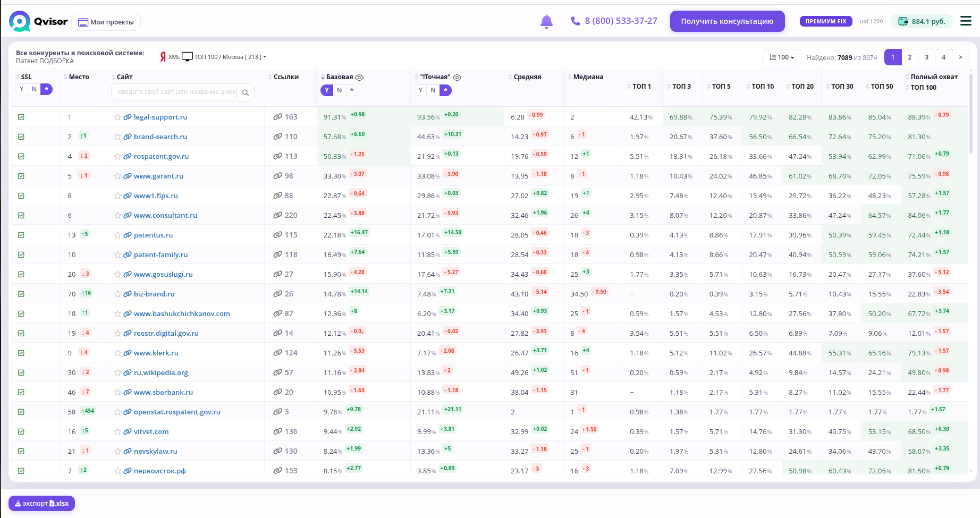Viewport: 980px width, 518px height.
Task: Sort by the ТОП 5 column
Action: click(x=719, y=87)
